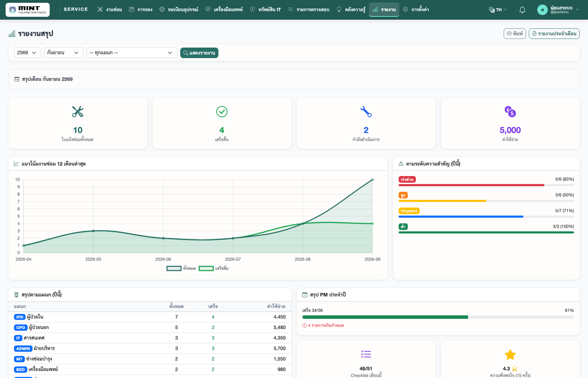Click the MINT Industrial Automation logo
The width and height of the screenshot is (588, 378).
28,10
